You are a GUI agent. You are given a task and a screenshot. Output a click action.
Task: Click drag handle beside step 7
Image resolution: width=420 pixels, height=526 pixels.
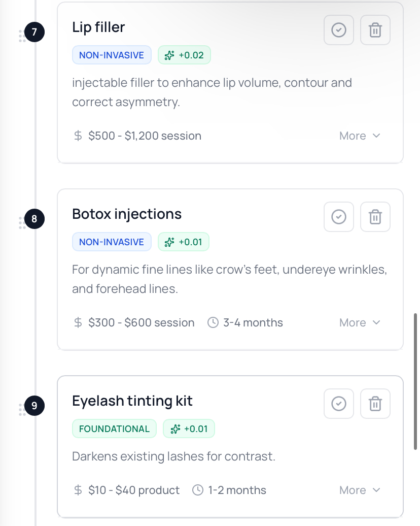pyautogui.click(x=22, y=36)
